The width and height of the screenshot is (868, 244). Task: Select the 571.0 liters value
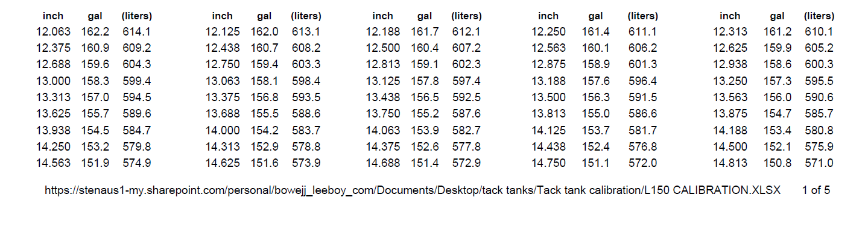coord(819,163)
